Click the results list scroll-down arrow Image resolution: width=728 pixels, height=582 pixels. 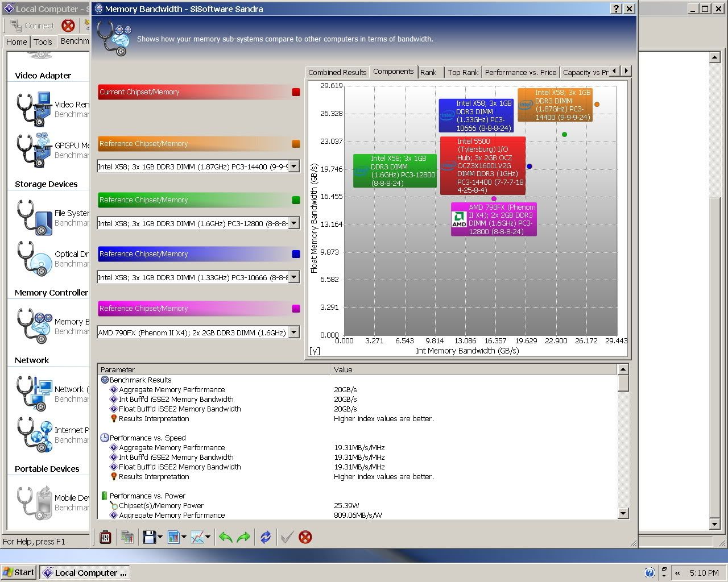[x=623, y=513]
